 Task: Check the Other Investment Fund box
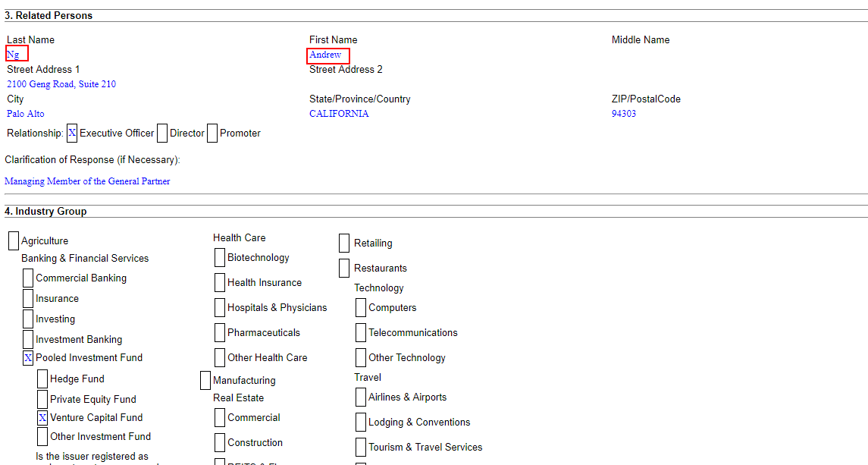[x=42, y=437]
